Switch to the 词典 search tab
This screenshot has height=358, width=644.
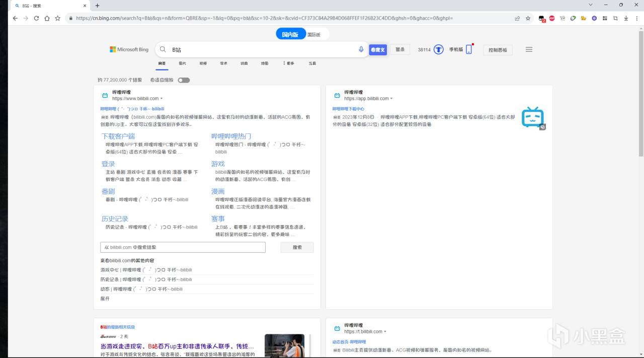click(244, 63)
